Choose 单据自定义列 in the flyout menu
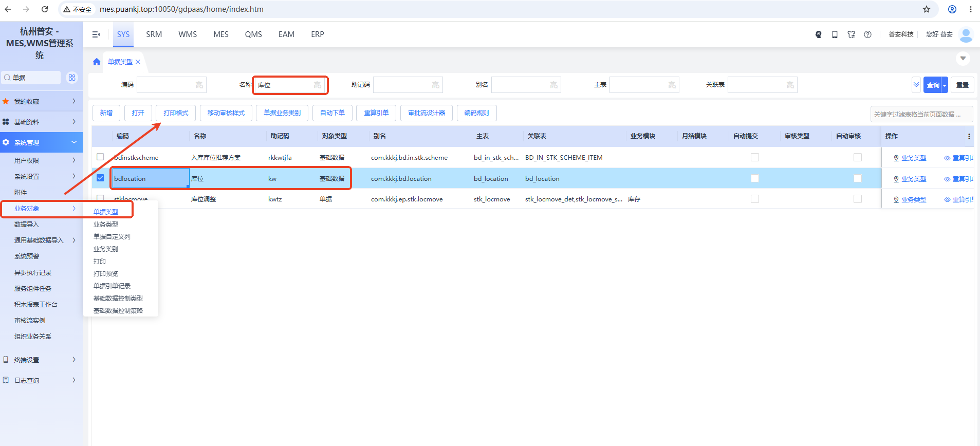Screen dimensions: 980x446 (x=112, y=236)
